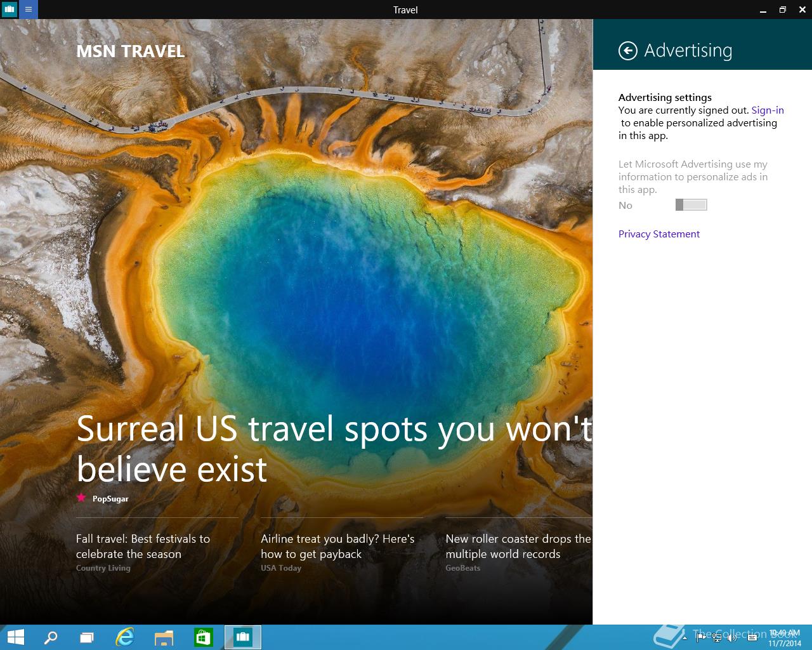Open the clock showing 11/7/2014
The image size is (812, 650).
785,638
